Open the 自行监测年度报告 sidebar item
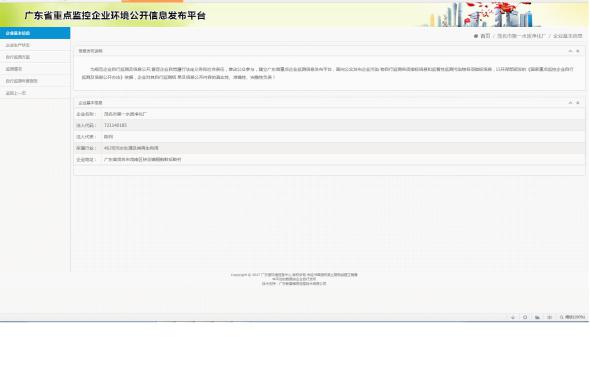Screen dimensions: 590x369 35,81
